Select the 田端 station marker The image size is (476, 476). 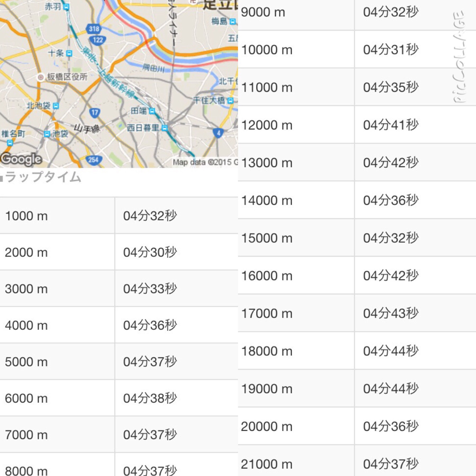point(152,111)
